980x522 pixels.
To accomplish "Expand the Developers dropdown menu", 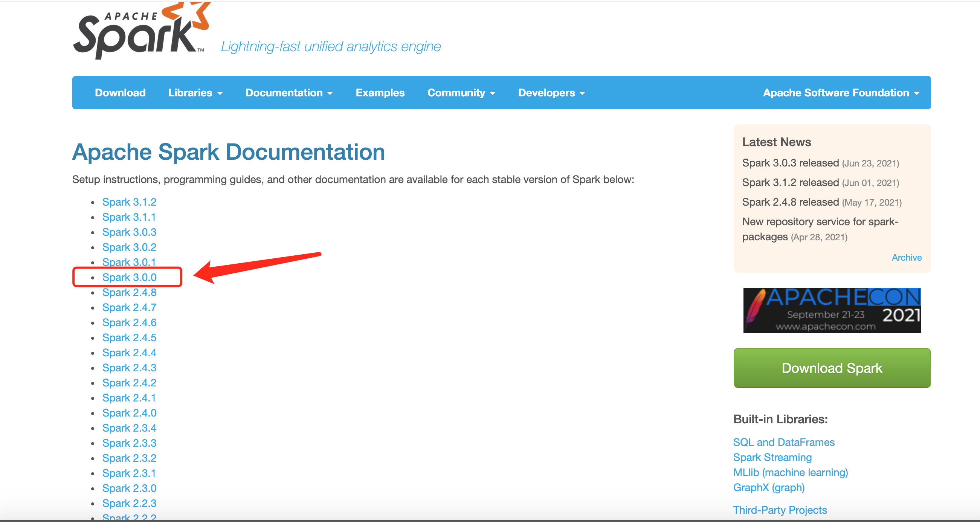I will coord(551,93).
